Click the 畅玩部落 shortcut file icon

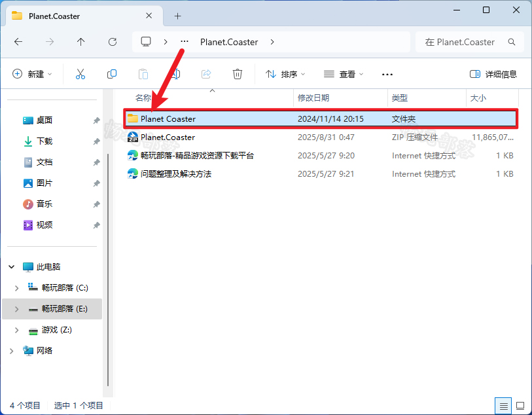point(133,155)
